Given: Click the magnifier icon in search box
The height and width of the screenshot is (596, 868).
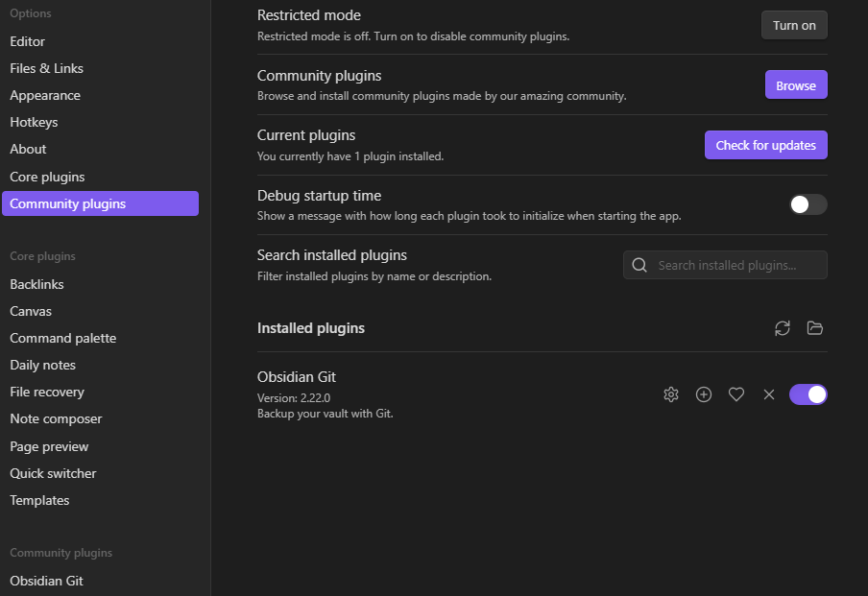Looking at the screenshot, I should pyautogui.click(x=639, y=265).
